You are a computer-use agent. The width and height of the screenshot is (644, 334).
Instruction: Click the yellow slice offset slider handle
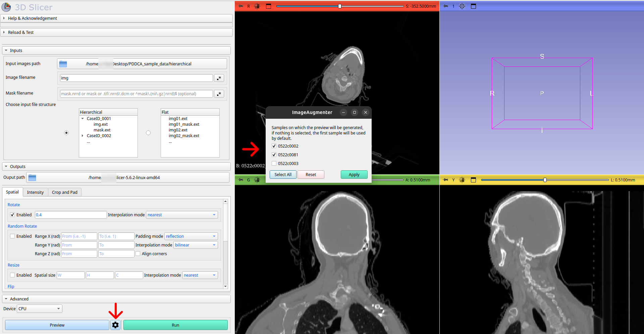[545, 180]
